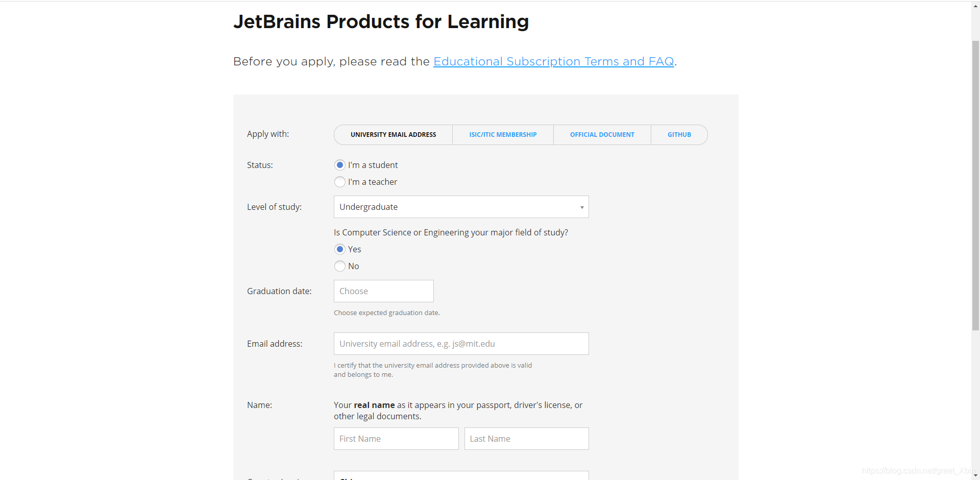The width and height of the screenshot is (980, 480).
Task: Open the Graduation date picker field
Action: pos(384,291)
